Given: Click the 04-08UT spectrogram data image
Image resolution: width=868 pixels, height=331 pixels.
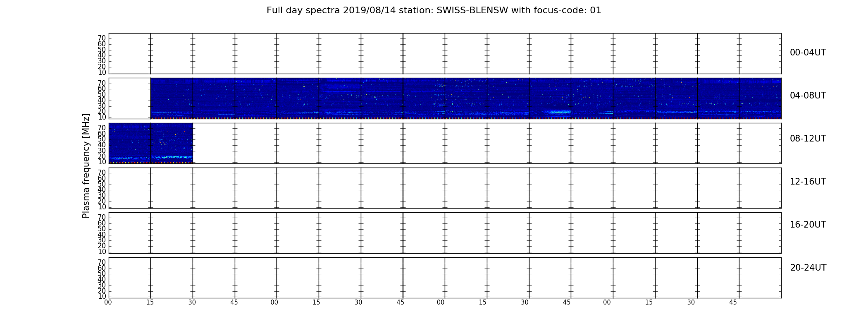Looking at the screenshot, I should click(466, 98).
